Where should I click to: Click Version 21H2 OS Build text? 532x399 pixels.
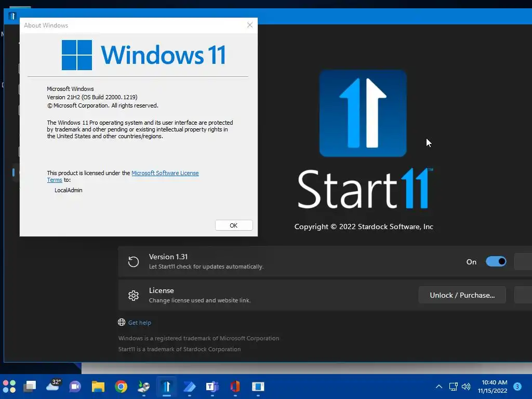click(92, 97)
